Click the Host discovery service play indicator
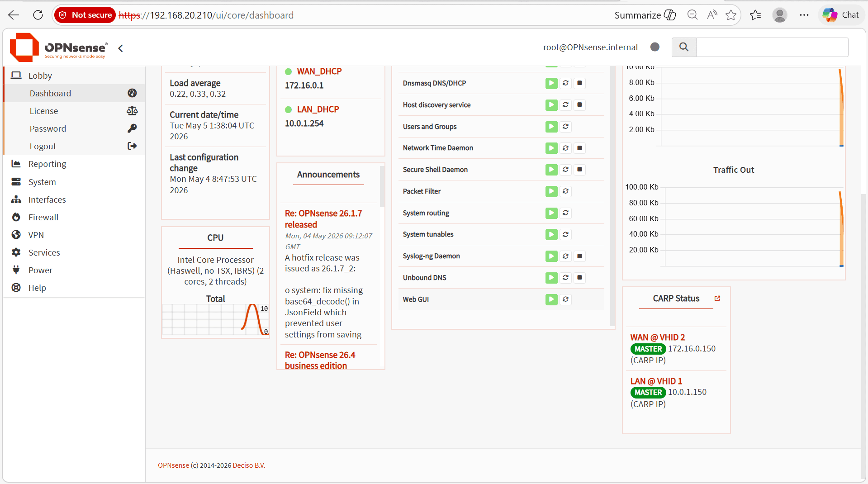Viewport: 868px width, 484px height. 551,105
